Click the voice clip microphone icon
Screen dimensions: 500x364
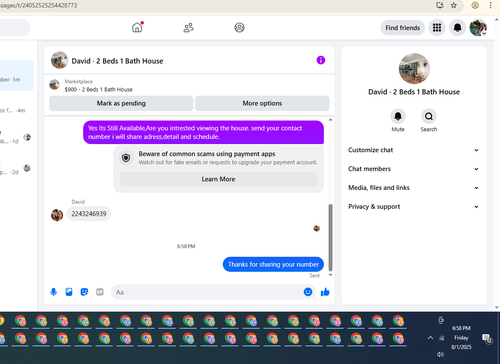coord(53,292)
